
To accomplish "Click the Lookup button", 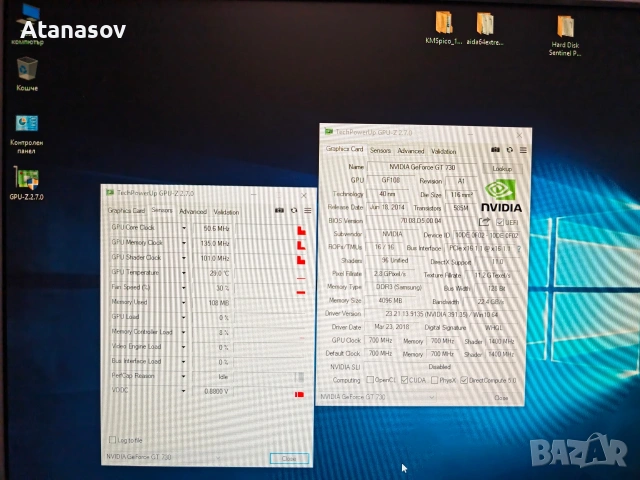I will (502, 168).
